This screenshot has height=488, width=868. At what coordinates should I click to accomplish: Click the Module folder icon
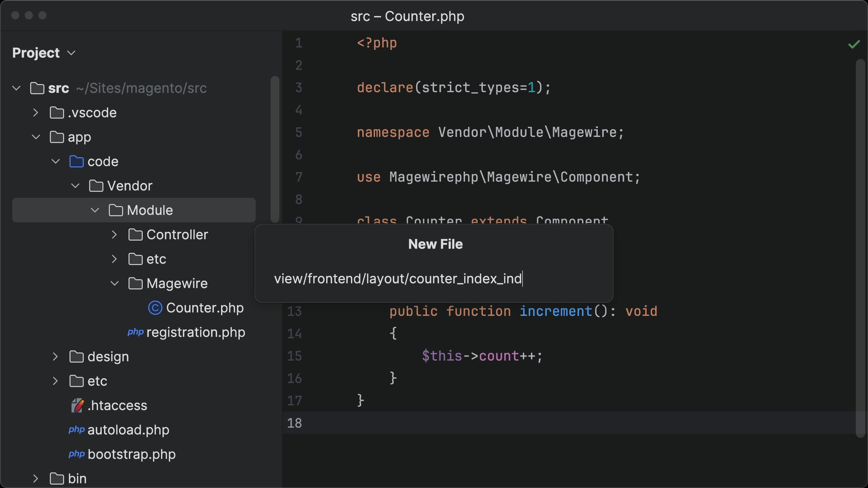[116, 210]
